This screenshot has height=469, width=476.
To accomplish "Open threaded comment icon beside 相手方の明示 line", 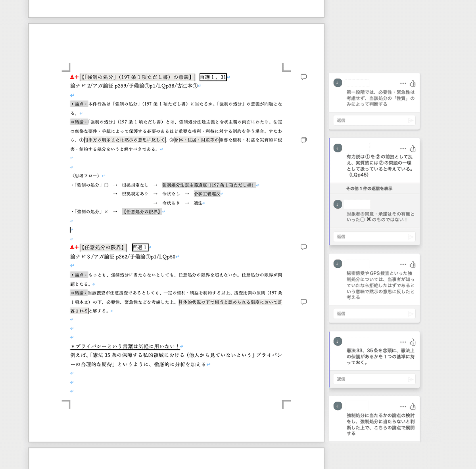I will pos(303,140).
